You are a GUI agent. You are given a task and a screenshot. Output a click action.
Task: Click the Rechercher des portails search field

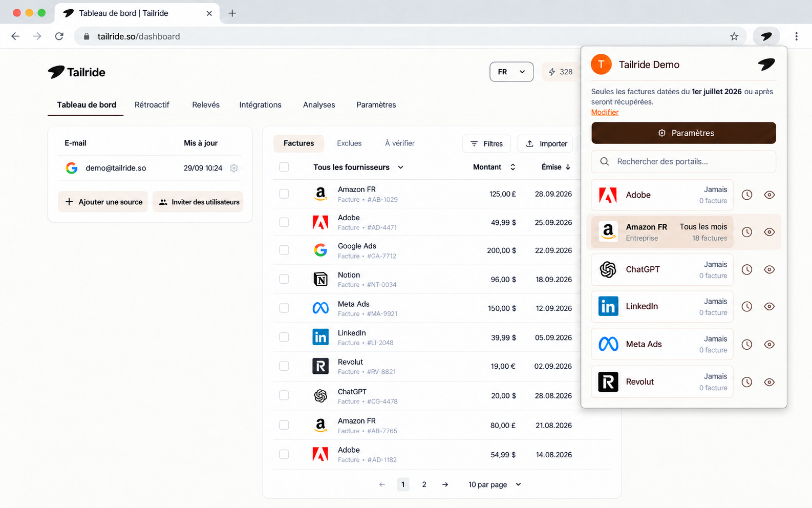coord(683,161)
